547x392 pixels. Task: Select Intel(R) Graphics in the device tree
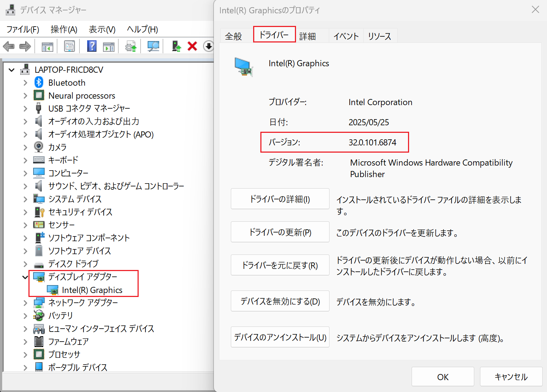click(92, 290)
